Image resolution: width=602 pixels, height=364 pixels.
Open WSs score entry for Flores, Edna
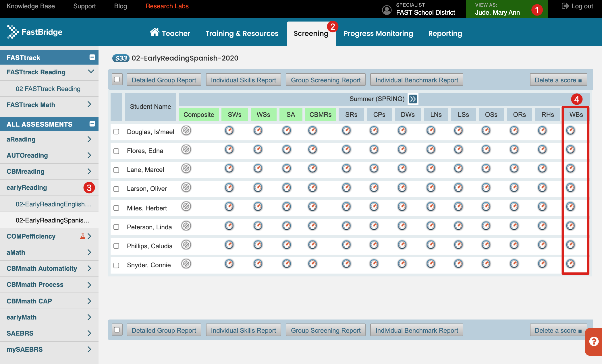(x=258, y=150)
